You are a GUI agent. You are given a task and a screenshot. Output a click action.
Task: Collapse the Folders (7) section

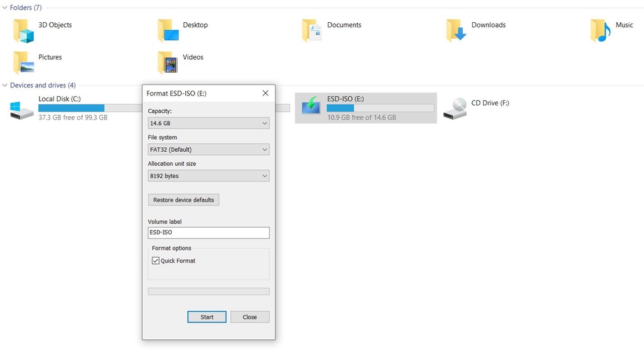pos(5,8)
